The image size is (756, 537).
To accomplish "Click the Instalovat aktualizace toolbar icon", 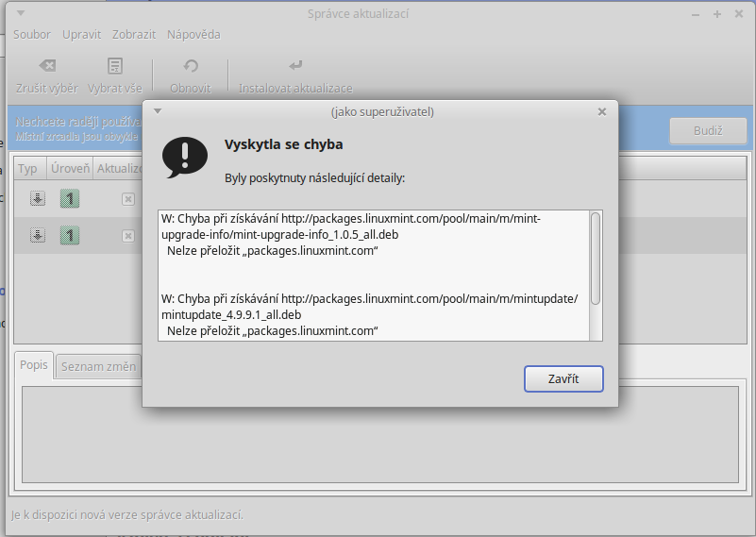I will coord(295,66).
